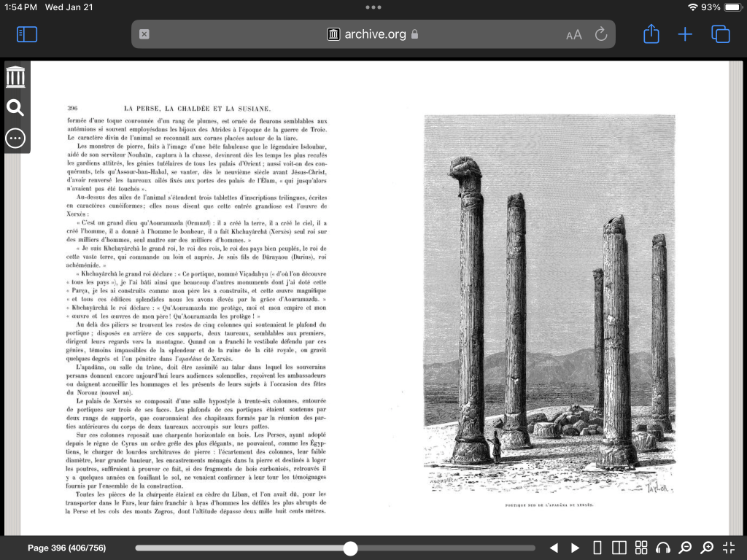Zoom in on the book page
Screen dimensions: 747x560
point(707,548)
